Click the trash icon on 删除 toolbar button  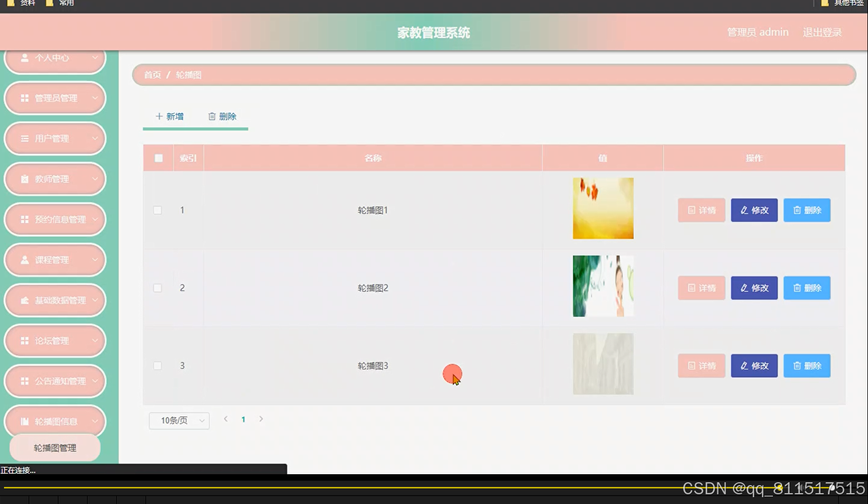(x=212, y=116)
